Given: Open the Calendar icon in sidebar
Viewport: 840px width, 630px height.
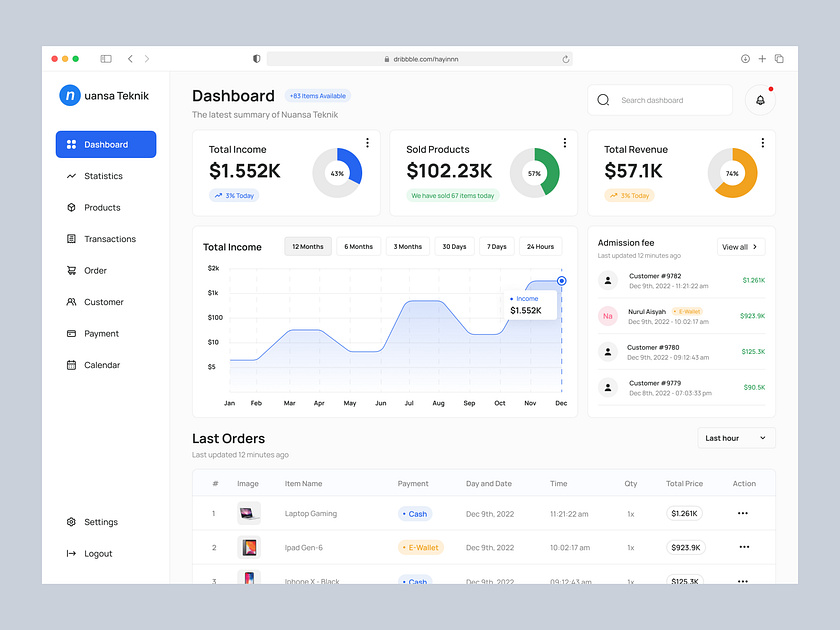Looking at the screenshot, I should (71, 364).
